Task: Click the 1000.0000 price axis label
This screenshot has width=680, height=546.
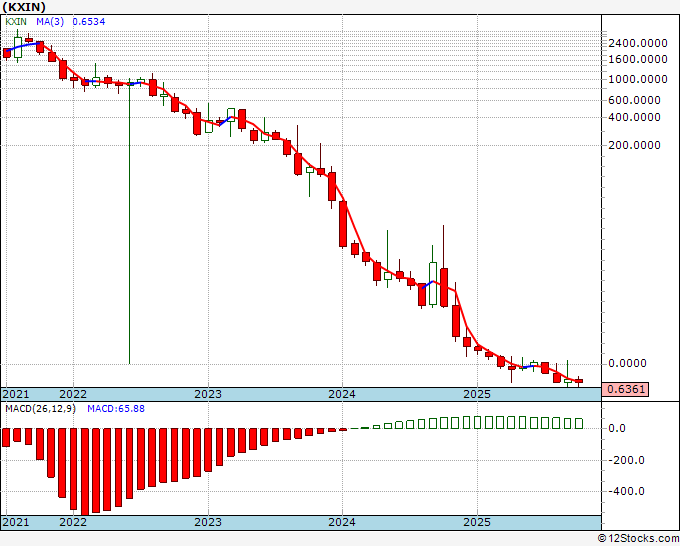Action: [638, 79]
